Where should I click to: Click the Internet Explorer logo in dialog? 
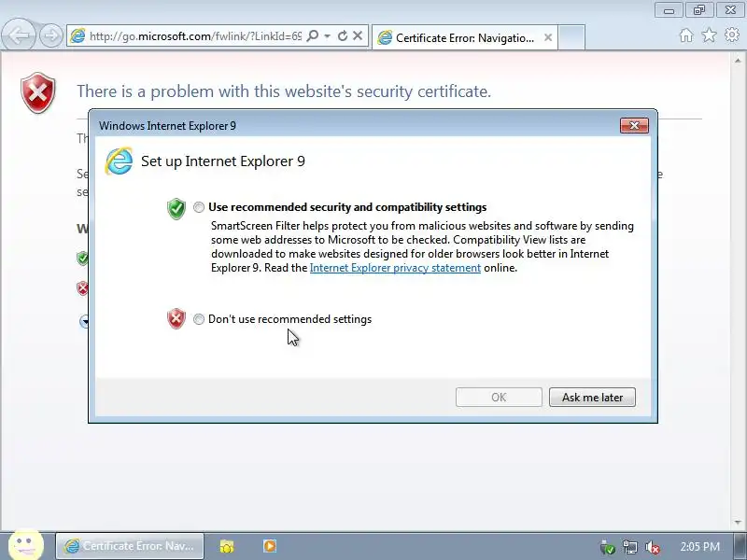pos(119,161)
